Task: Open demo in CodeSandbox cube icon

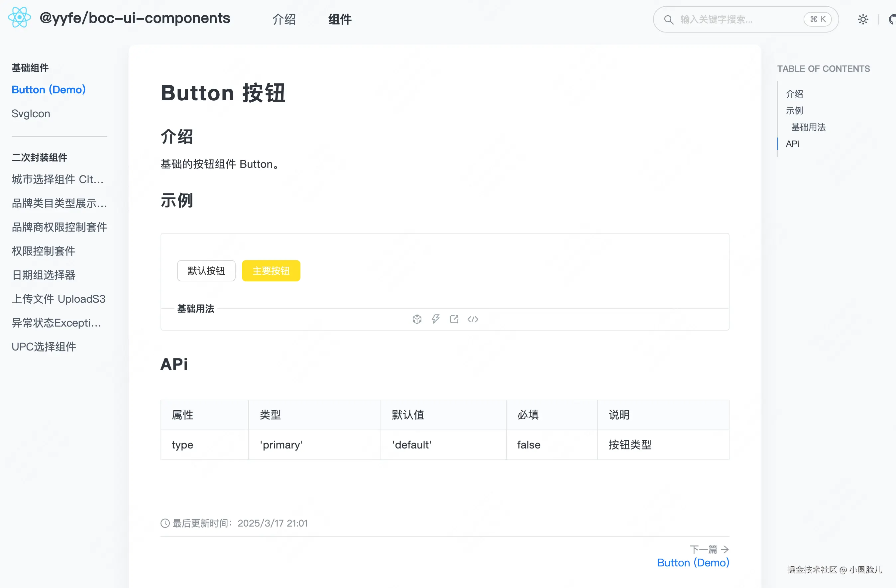Action: click(417, 319)
